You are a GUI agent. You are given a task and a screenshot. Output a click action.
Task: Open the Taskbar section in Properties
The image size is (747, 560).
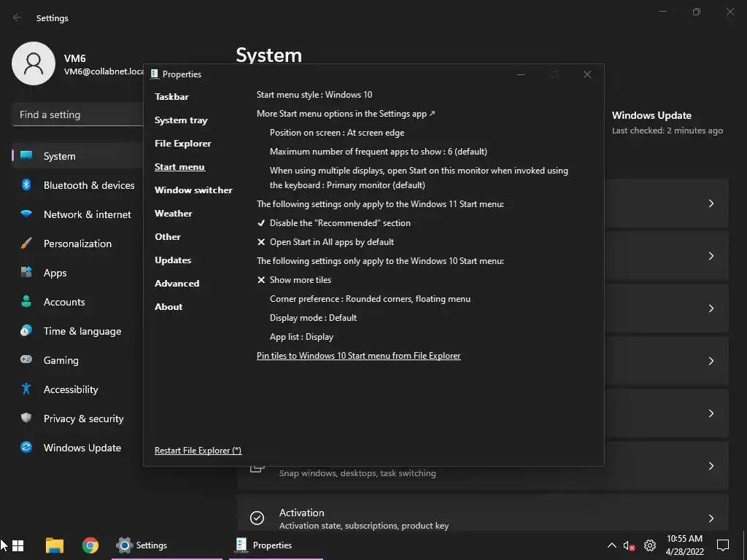coord(171,97)
